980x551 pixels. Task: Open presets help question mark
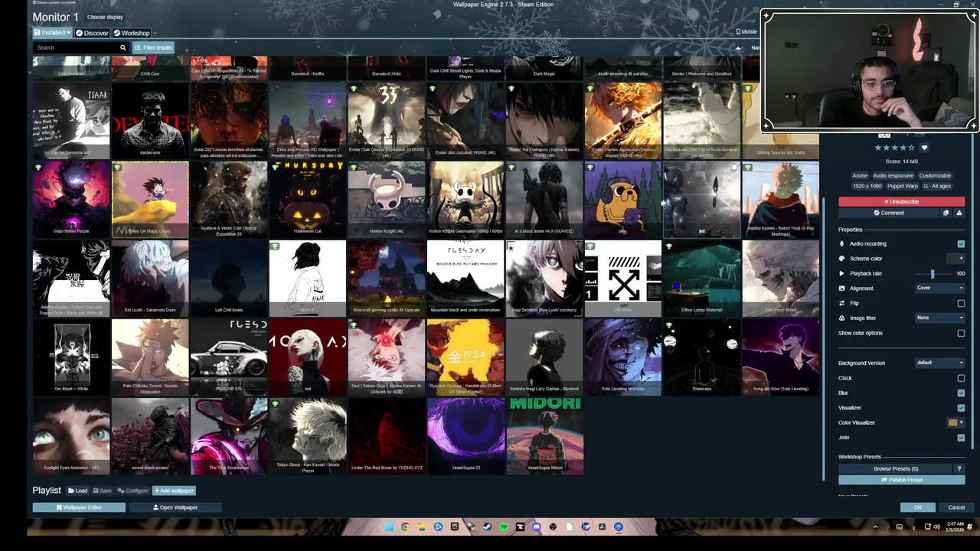[959, 468]
